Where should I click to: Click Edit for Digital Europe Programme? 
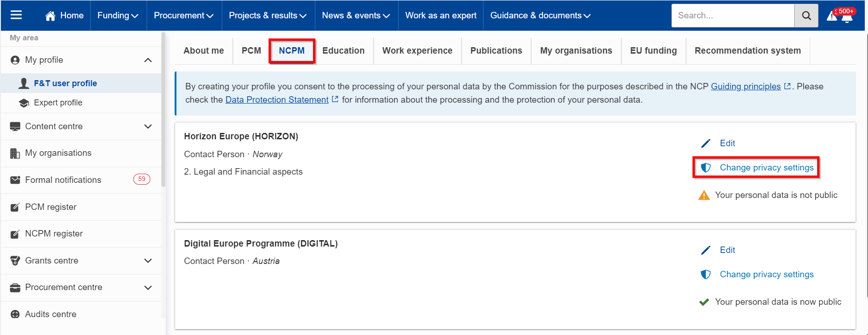click(x=727, y=250)
